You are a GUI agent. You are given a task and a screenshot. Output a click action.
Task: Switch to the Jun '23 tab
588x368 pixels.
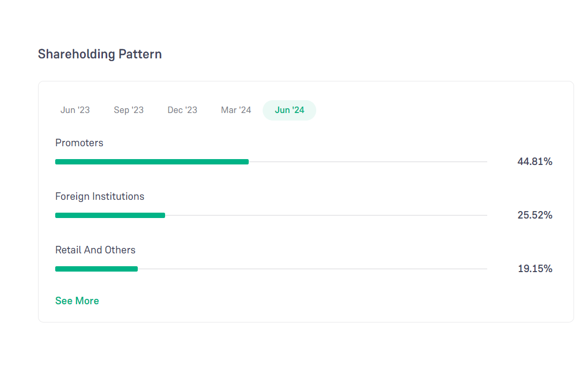click(75, 110)
